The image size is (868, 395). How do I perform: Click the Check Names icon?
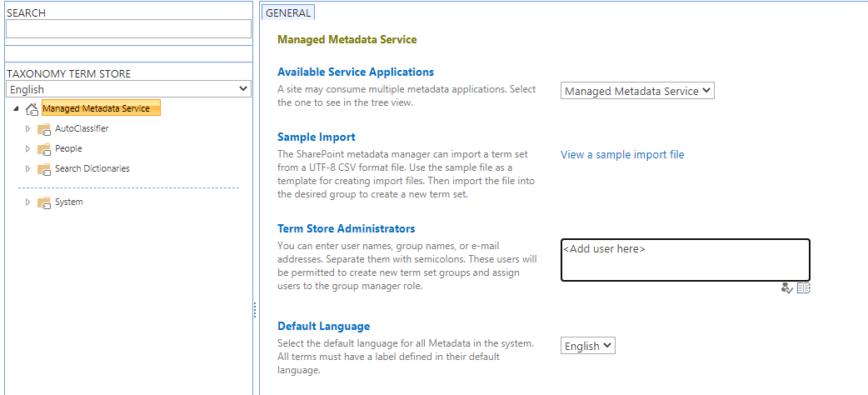click(x=787, y=288)
